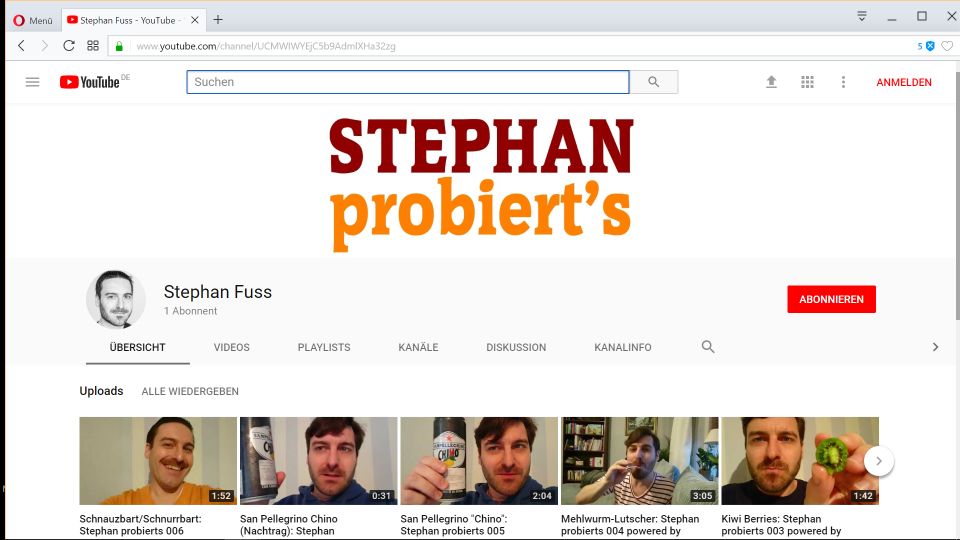Click the YouTube address bar URL
This screenshot has width=960, height=540.
(266, 47)
